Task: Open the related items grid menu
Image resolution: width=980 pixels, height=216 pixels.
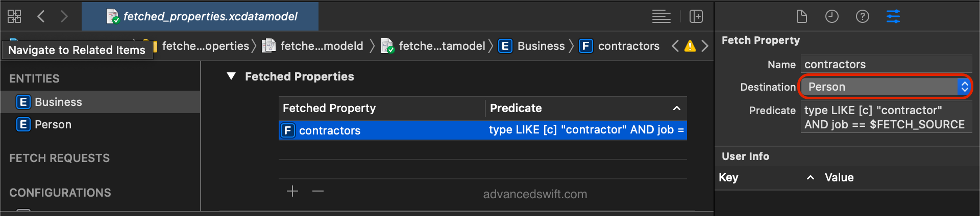Action: [x=14, y=16]
